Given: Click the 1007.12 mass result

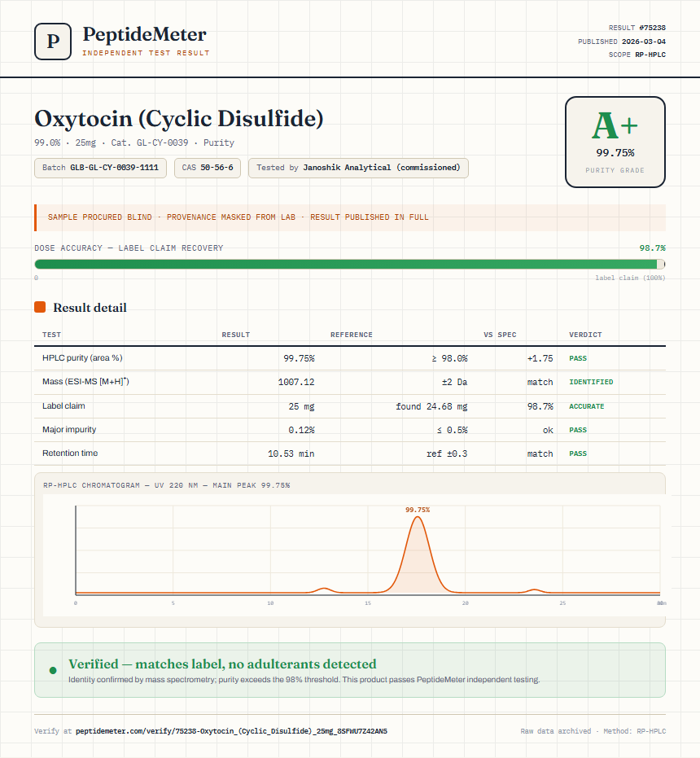Looking at the screenshot, I should tap(296, 382).
